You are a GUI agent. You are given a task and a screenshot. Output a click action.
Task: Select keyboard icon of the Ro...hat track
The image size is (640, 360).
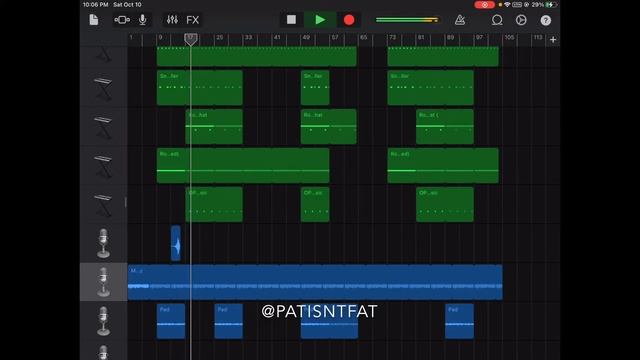[x=103, y=127]
